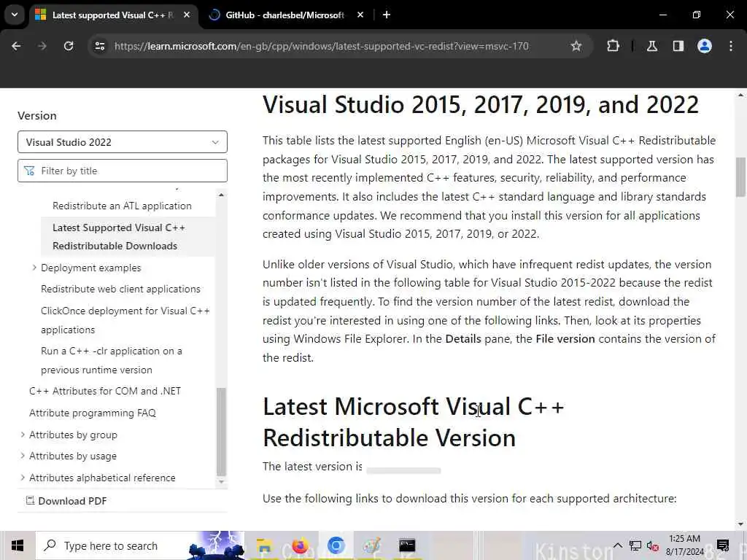Close the GitHub tab
Viewport: 747px width, 560px height.
pyautogui.click(x=360, y=15)
